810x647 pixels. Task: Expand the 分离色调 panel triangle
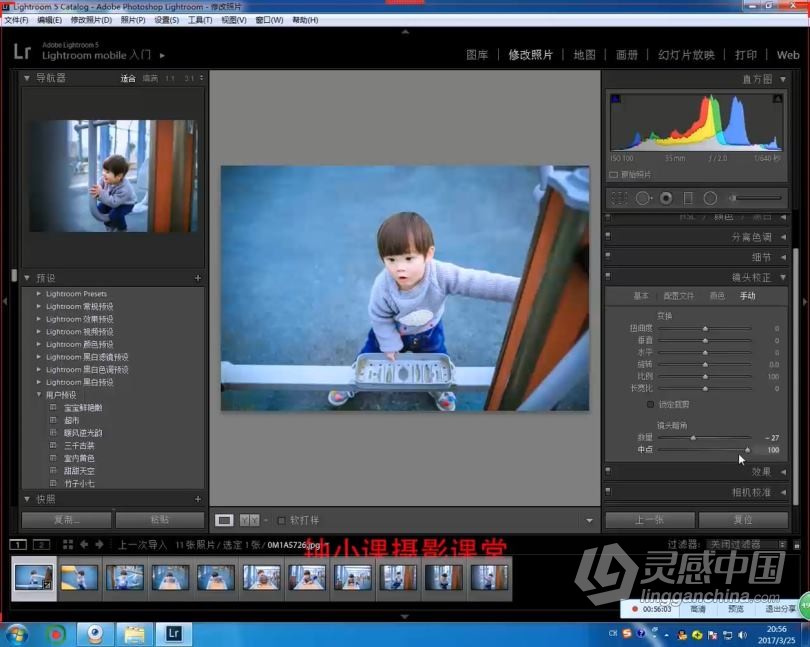point(784,237)
